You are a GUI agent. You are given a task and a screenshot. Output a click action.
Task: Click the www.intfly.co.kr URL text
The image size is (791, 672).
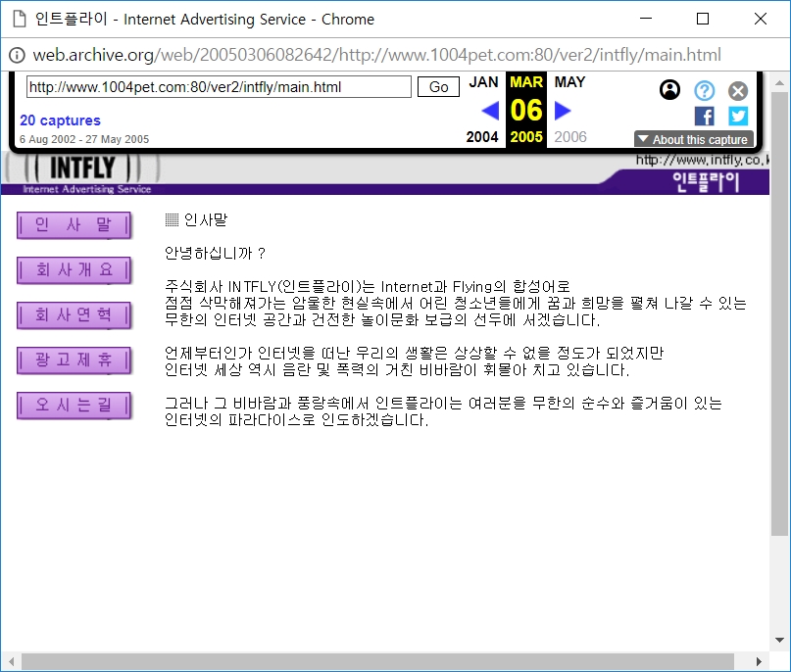click(x=702, y=160)
